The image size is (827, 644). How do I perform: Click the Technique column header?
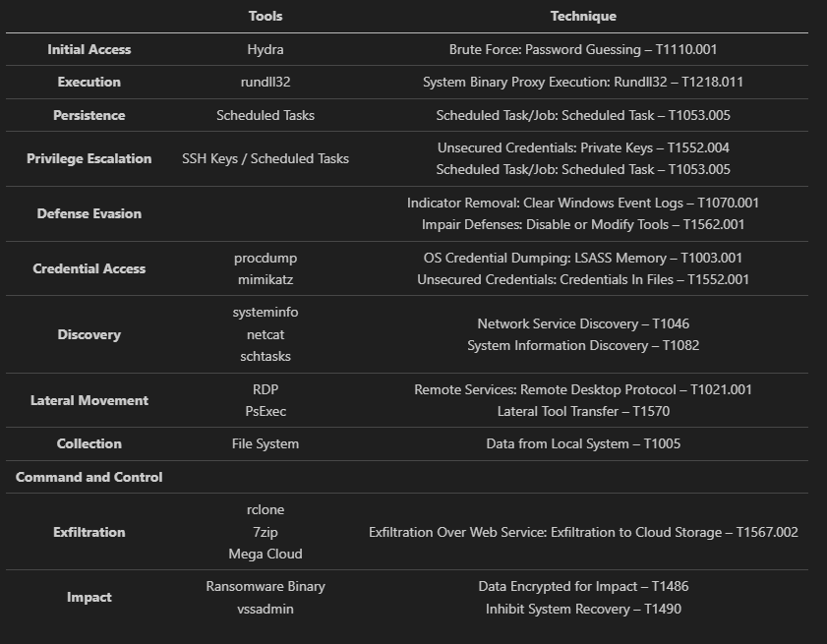coord(583,17)
